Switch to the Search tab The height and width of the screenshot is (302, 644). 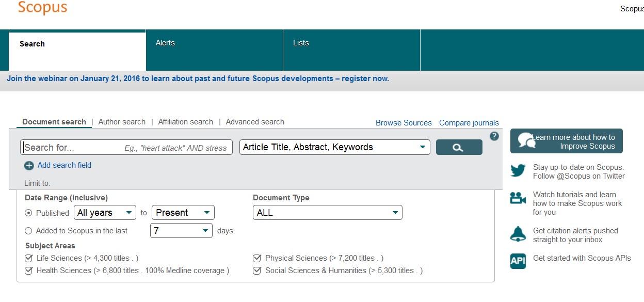pyautogui.click(x=77, y=51)
